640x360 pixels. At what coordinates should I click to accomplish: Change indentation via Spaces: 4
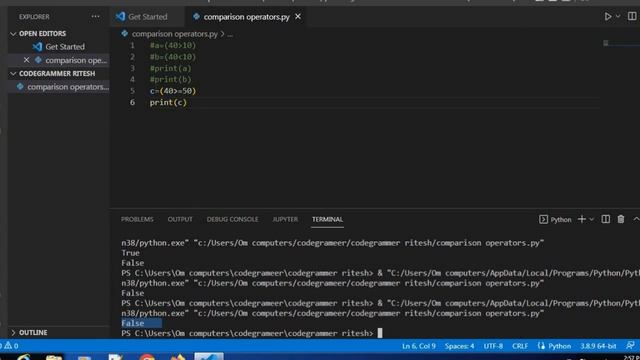pyautogui.click(x=460, y=346)
